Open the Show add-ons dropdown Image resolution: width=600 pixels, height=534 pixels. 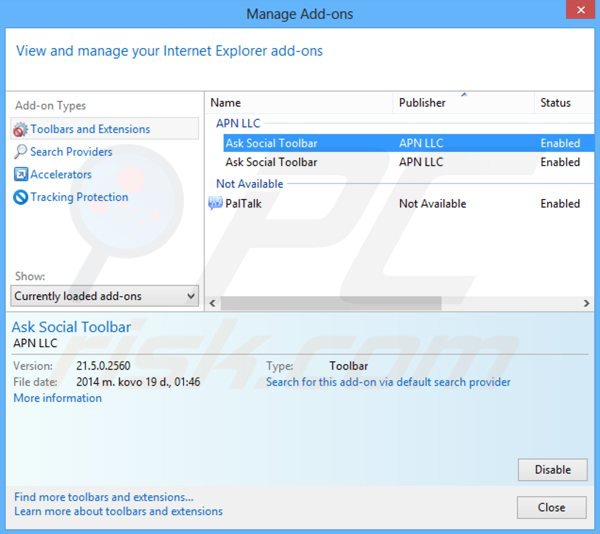click(x=104, y=296)
